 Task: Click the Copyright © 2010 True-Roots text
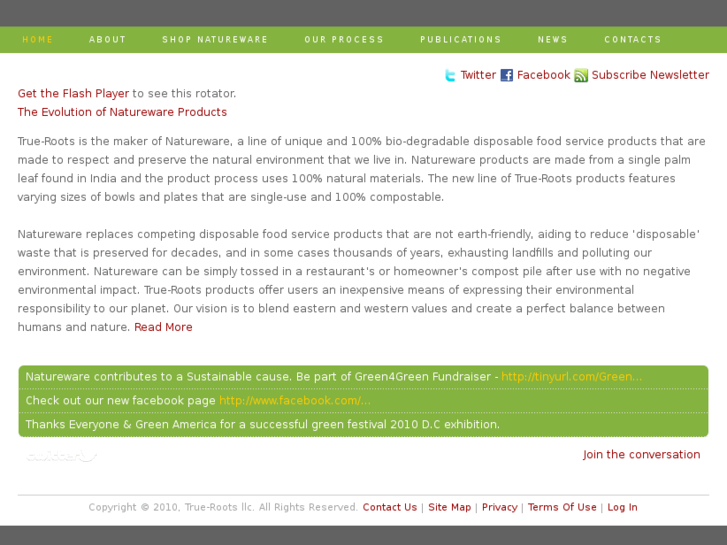point(223,507)
